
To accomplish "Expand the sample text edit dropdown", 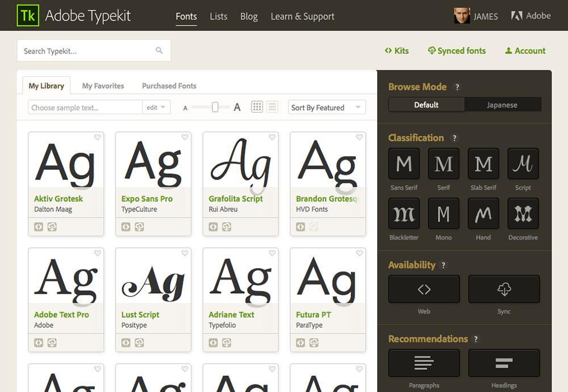I will pos(156,107).
